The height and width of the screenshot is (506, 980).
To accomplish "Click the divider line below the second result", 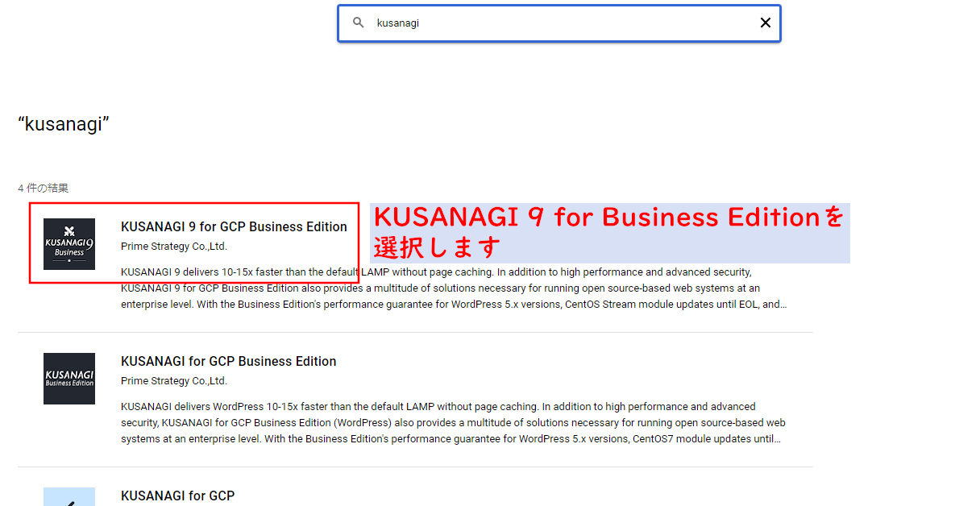I will point(415,467).
